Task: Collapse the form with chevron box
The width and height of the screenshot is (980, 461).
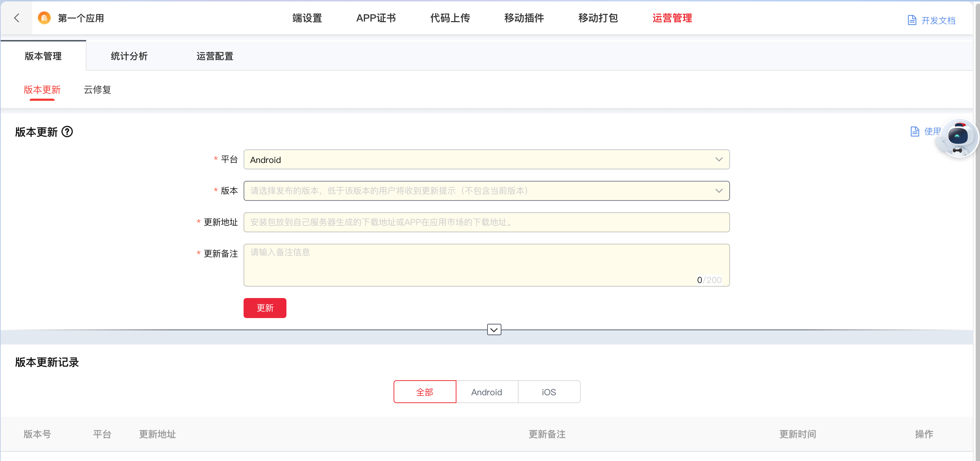Action: 494,329
